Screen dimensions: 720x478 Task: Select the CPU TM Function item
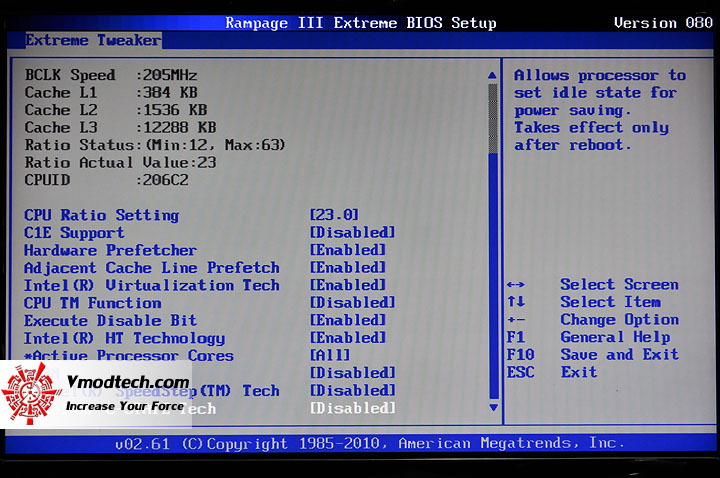click(93, 303)
